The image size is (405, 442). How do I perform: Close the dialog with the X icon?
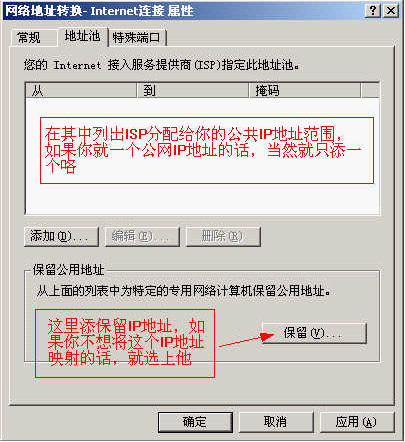coord(391,11)
